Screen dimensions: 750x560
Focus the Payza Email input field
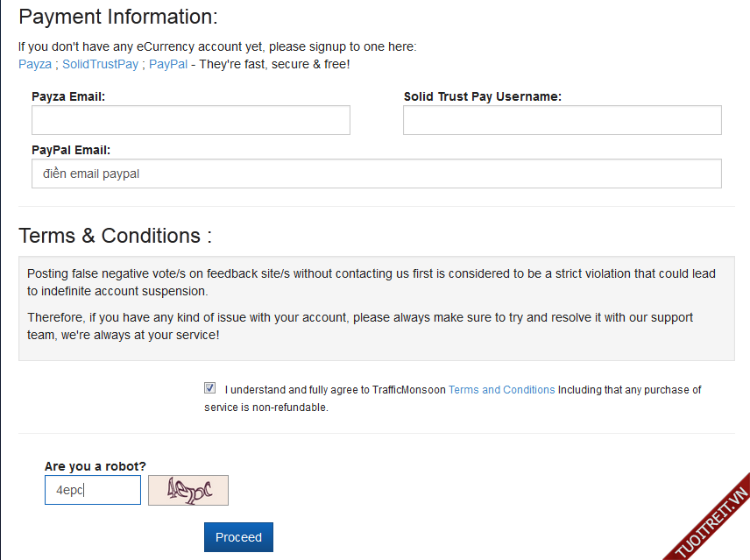tap(191, 120)
